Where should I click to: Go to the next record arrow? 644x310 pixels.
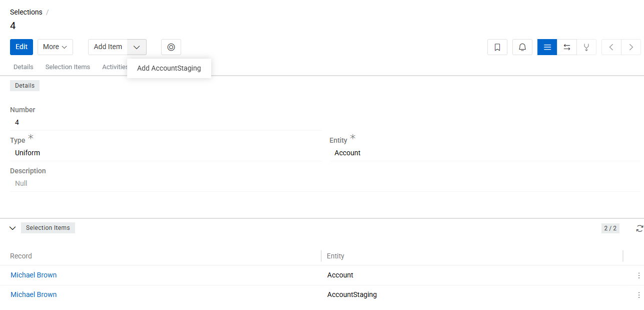click(631, 47)
